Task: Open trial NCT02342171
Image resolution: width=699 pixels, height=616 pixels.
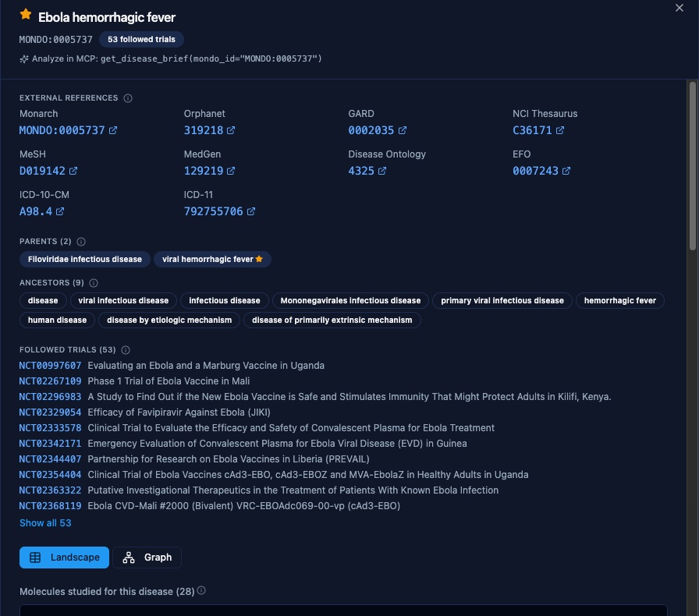Action: click(x=50, y=444)
